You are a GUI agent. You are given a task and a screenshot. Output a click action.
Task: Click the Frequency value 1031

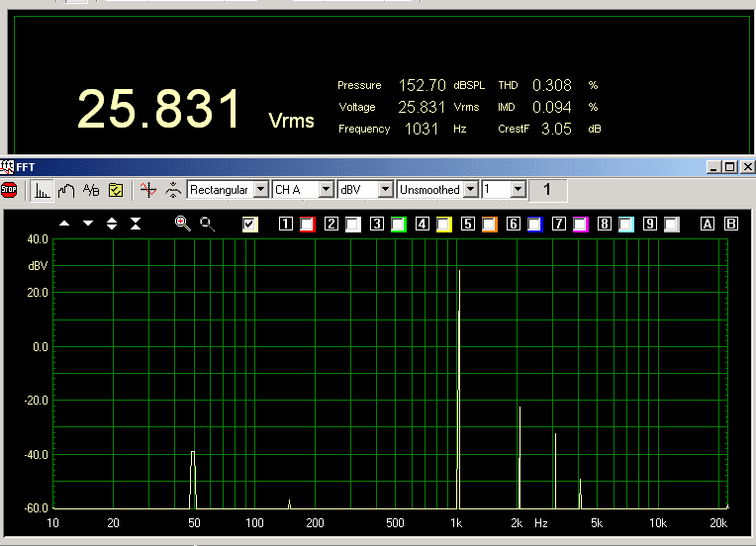click(421, 129)
